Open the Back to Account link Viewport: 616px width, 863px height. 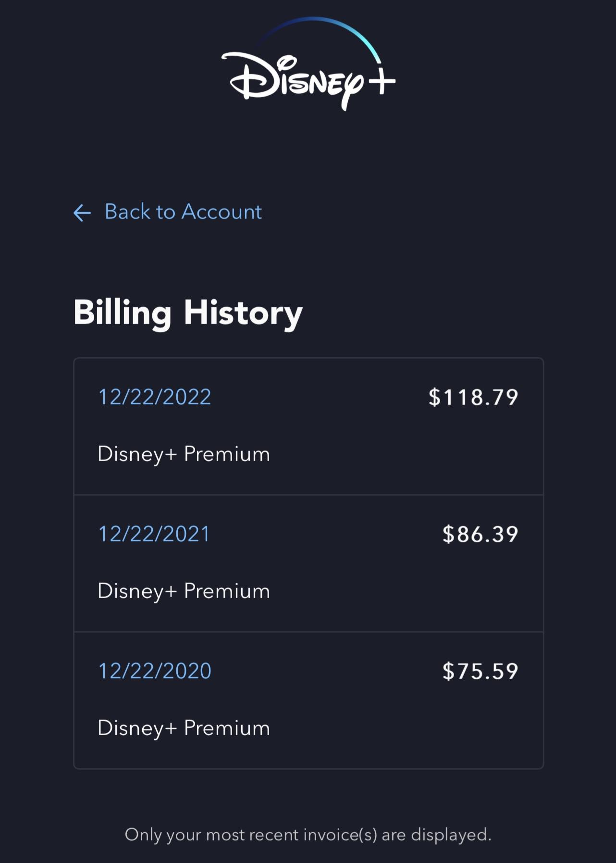coord(183,212)
